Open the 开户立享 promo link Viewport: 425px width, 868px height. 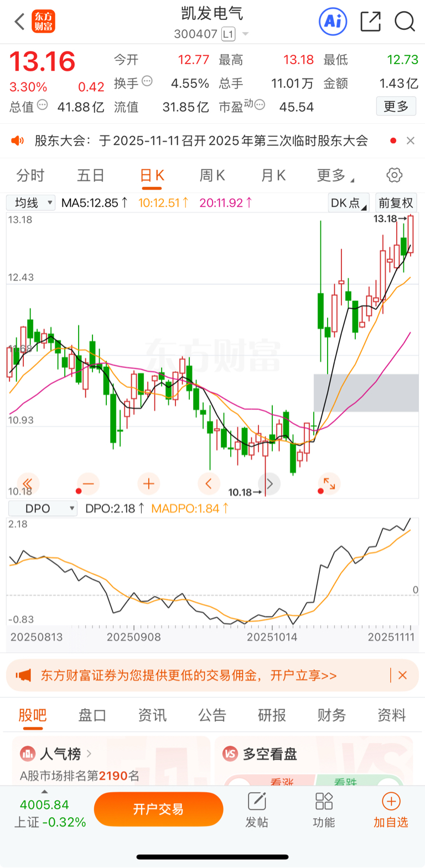303,675
